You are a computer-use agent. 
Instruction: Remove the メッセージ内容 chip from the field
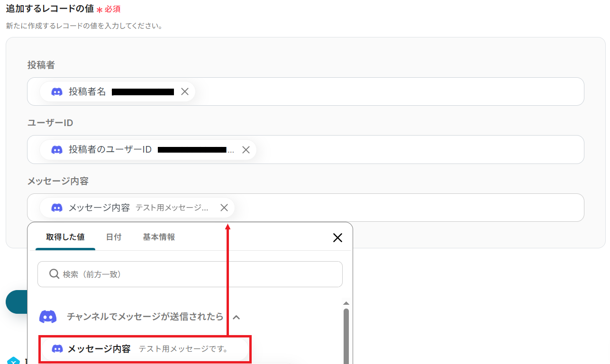[225, 208]
